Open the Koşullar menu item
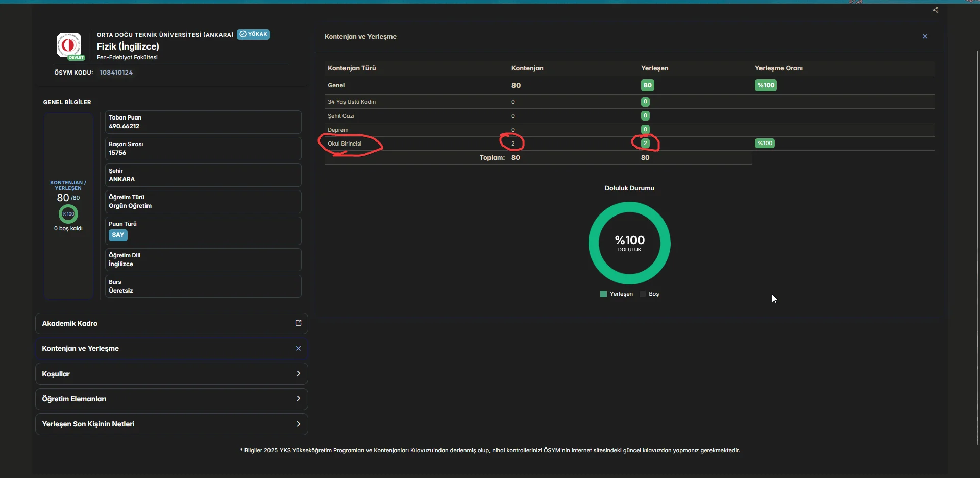This screenshot has height=478, width=980. pos(171,374)
